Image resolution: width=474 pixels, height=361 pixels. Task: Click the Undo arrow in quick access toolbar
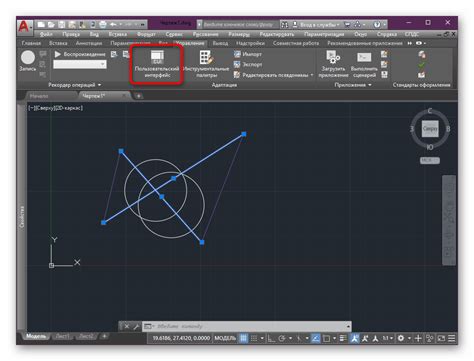click(113, 25)
